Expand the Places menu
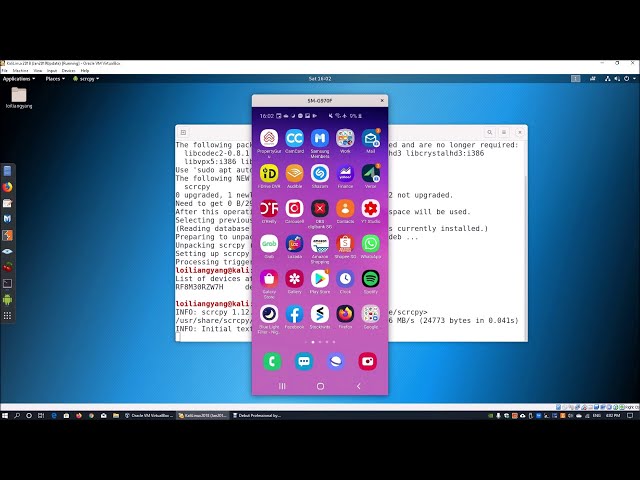Viewport: 640px width, 480px height. click(55, 79)
